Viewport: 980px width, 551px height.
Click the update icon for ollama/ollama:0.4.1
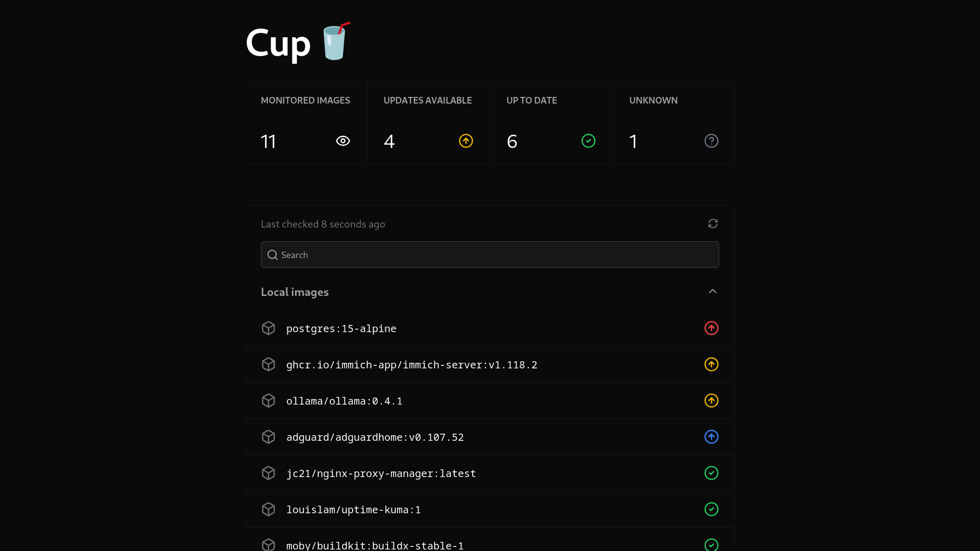[x=712, y=400]
